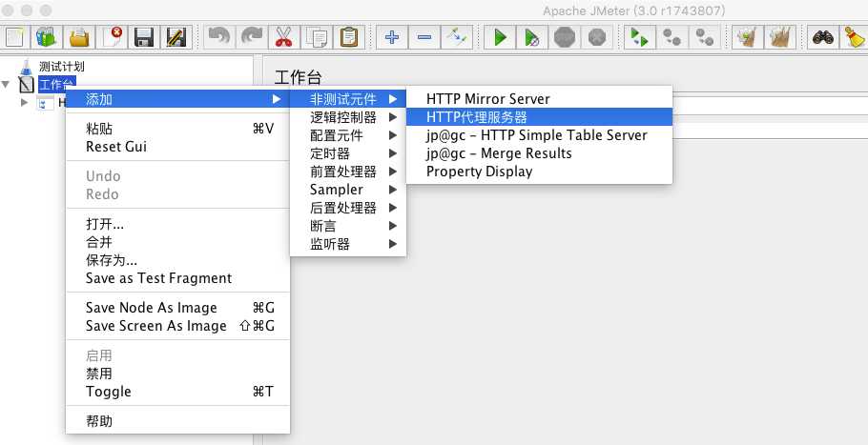868x445 pixels.
Task: Choose 禁用 from context menu
Action: [177, 374]
